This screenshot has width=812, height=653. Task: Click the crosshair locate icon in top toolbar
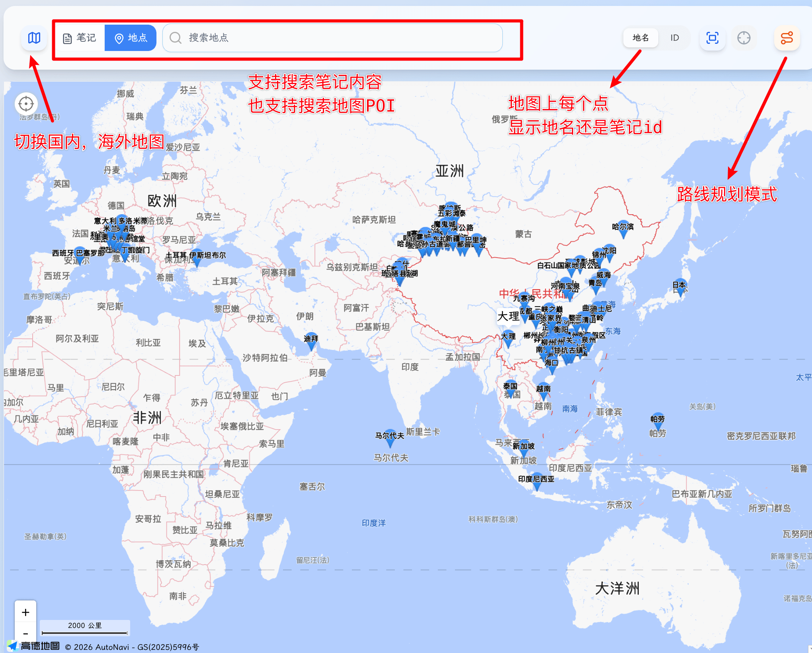coord(744,38)
